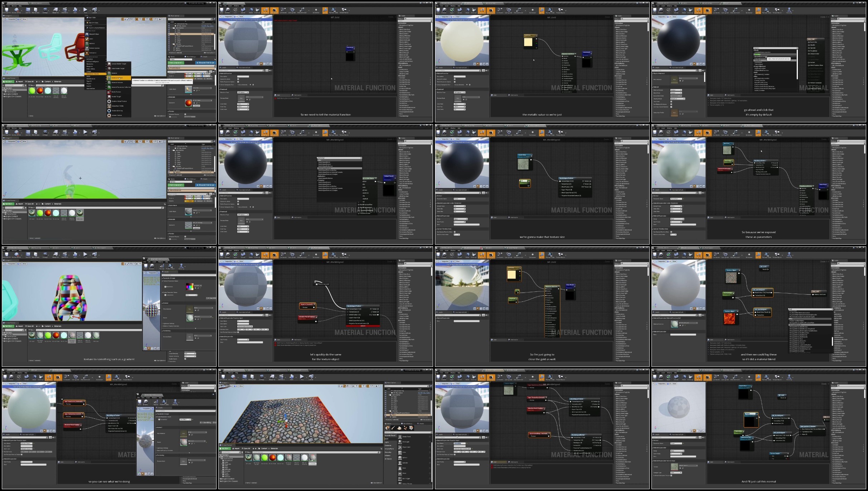
Task: Select the Blueprint Class icon in create-asset menu
Action: (x=87, y=34)
